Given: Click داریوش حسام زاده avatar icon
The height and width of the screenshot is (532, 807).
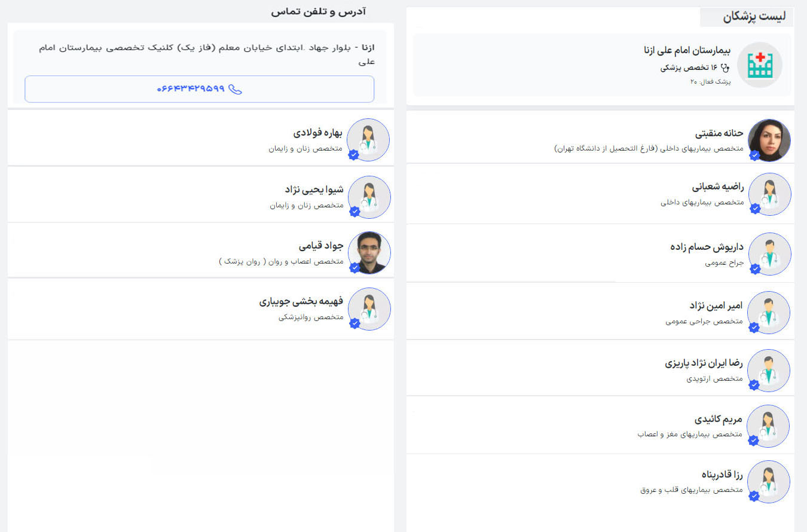Looking at the screenshot, I should click(x=769, y=254).
